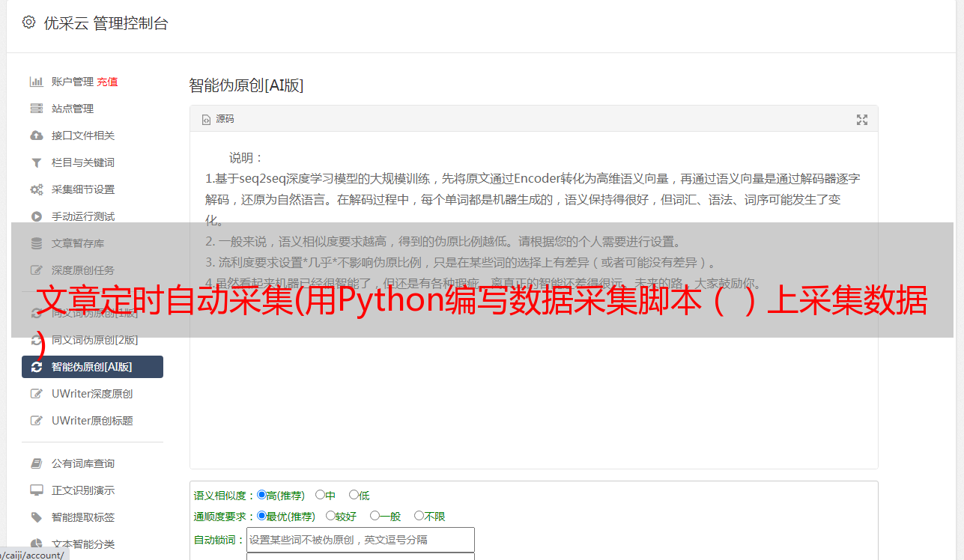The image size is (964, 560).
Task: Click the red 充值 link
Action: pyautogui.click(x=107, y=82)
